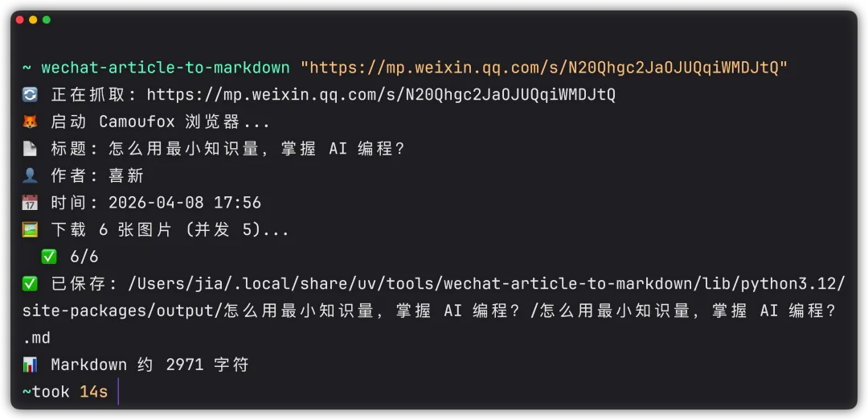
Task: Open the mp.weixin.qq.com link after 正在抓取
Action: click(x=381, y=95)
